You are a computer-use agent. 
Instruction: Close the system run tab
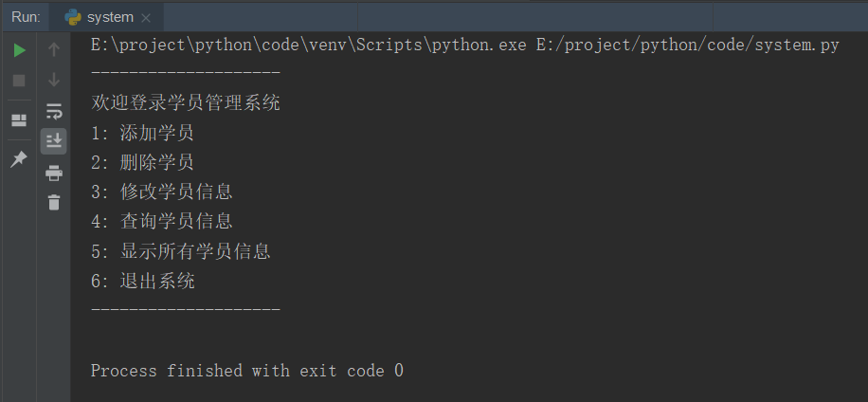tap(146, 18)
